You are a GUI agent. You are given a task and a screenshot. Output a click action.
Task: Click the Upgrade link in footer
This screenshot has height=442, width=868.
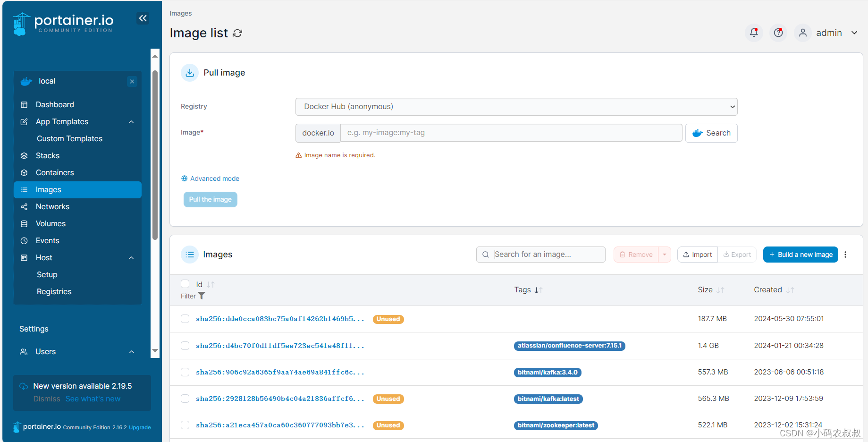point(140,427)
